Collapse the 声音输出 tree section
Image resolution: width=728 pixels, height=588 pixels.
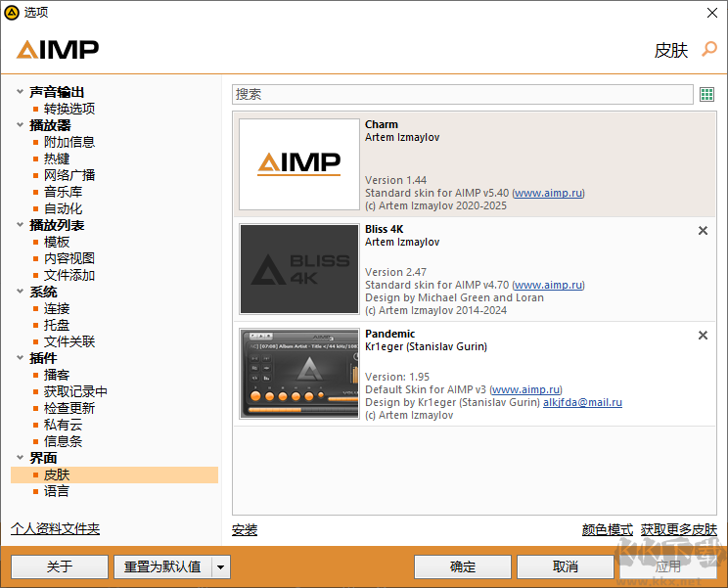pos(20,91)
